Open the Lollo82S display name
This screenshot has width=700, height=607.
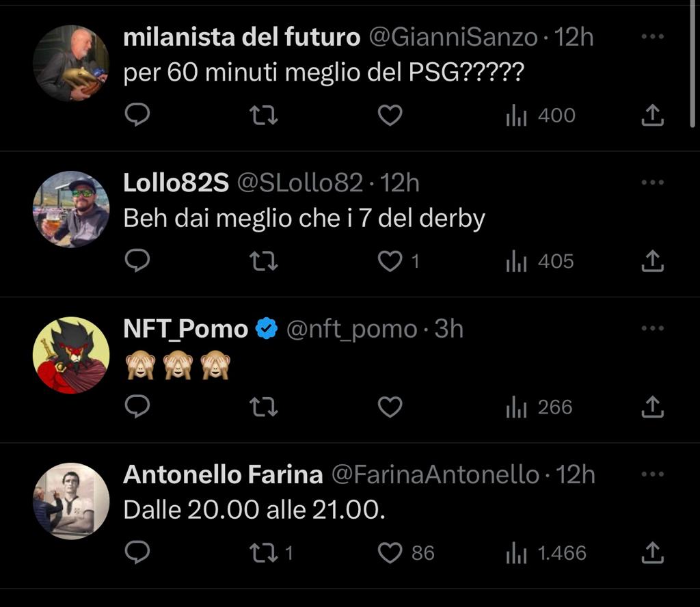(x=176, y=183)
